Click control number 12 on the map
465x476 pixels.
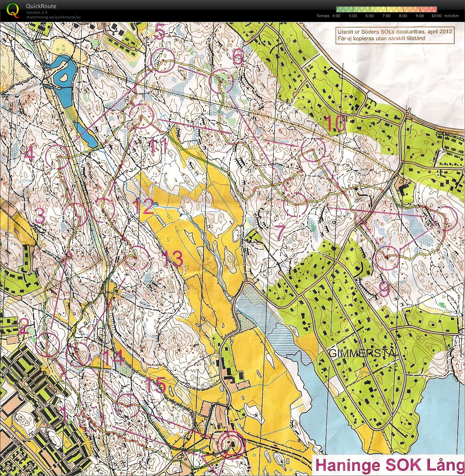click(x=143, y=207)
